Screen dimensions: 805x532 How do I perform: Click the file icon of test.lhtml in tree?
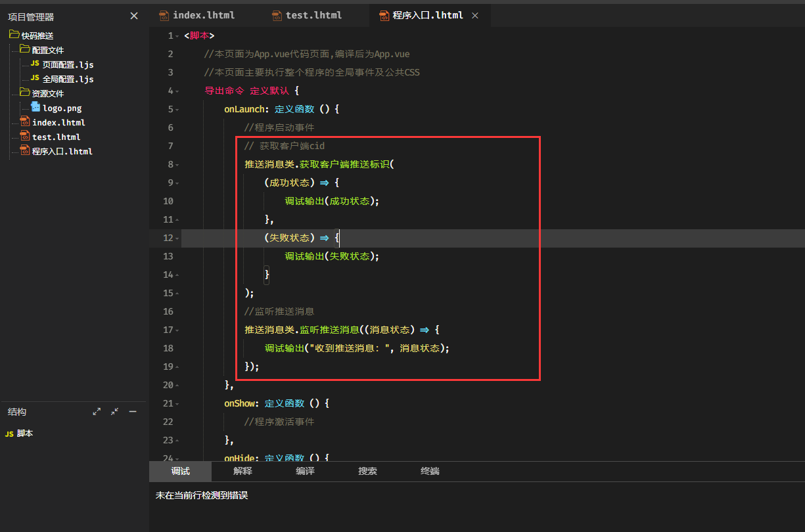pos(25,136)
